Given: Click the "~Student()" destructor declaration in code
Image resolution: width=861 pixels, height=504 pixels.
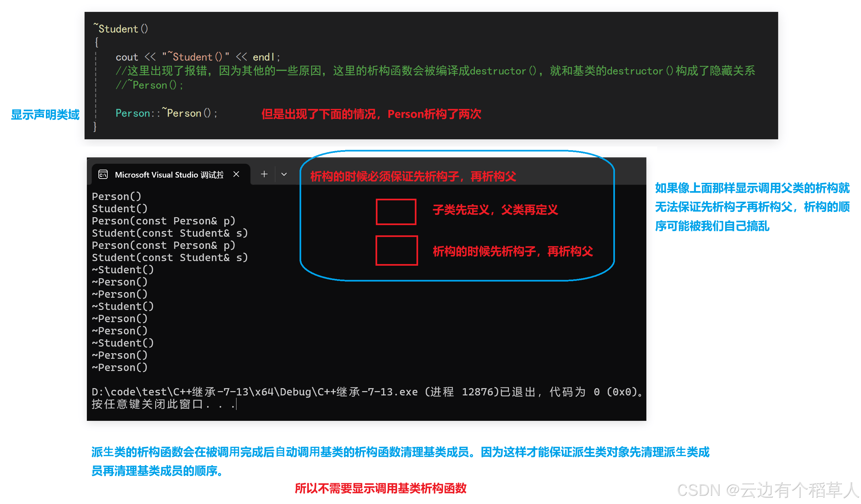Looking at the screenshot, I should pyautogui.click(x=121, y=28).
